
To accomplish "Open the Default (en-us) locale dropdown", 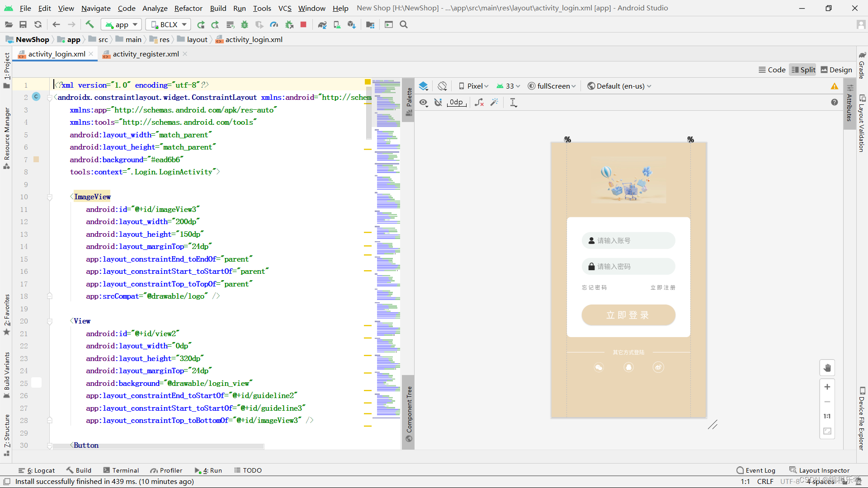I will pos(619,86).
